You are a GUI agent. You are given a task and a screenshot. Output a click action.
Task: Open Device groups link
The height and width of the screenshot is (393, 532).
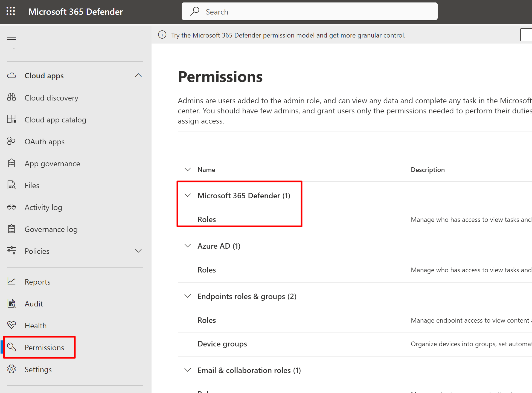pyautogui.click(x=222, y=344)
